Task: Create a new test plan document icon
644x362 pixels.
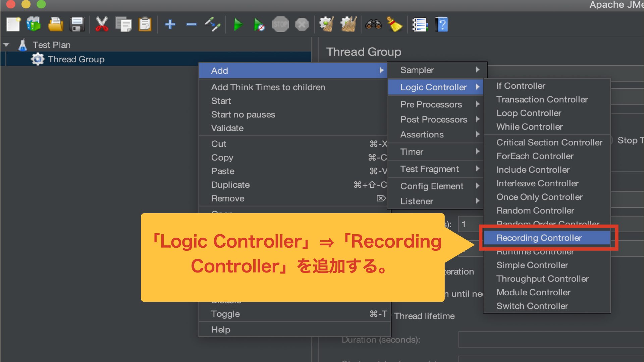Action: pos(13,24)
